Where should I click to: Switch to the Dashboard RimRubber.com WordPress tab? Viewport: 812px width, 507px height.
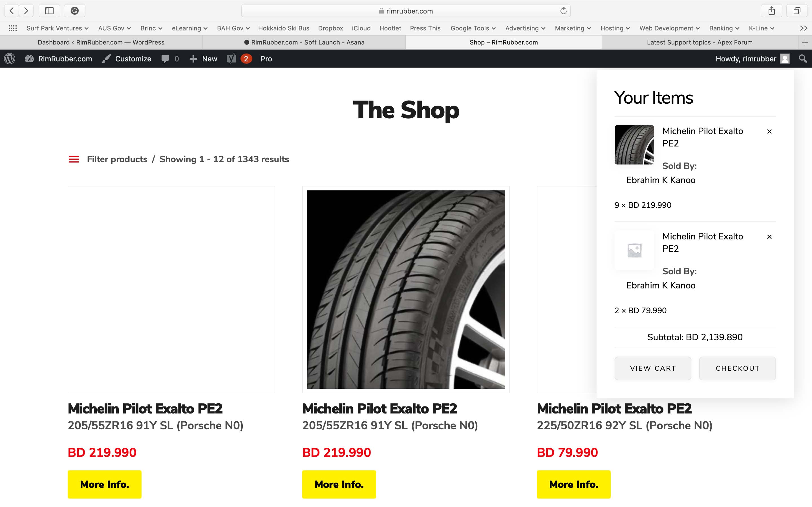[101, 42]
